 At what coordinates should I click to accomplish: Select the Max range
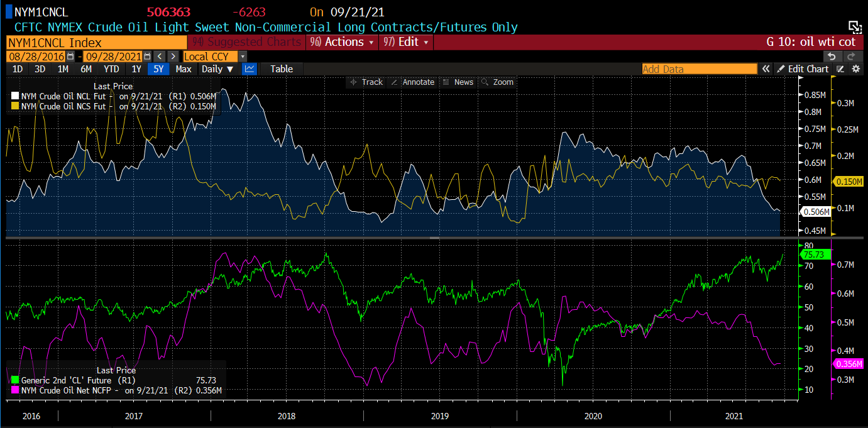pyautogui.click(x=184, y=69)
